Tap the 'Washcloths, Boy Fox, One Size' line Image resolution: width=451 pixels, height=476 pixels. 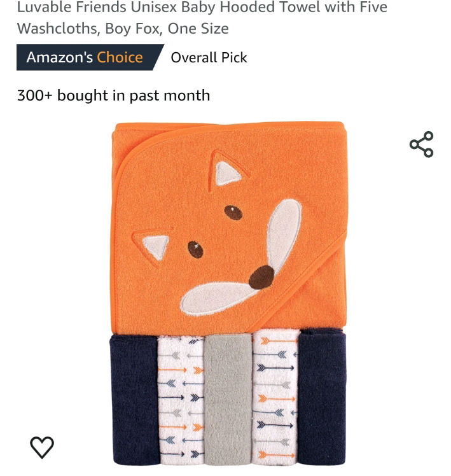coord(123,29)
